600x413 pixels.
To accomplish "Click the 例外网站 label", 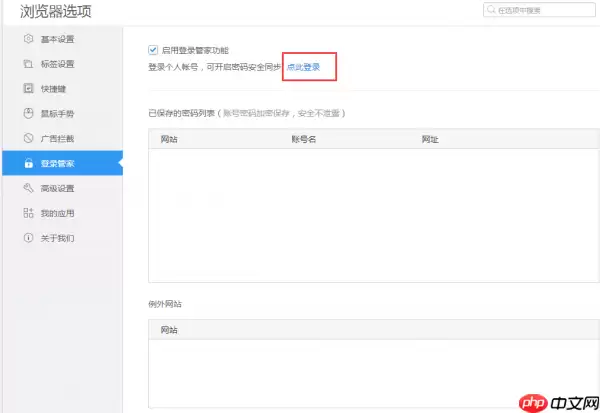I will (x=165, y=304).
